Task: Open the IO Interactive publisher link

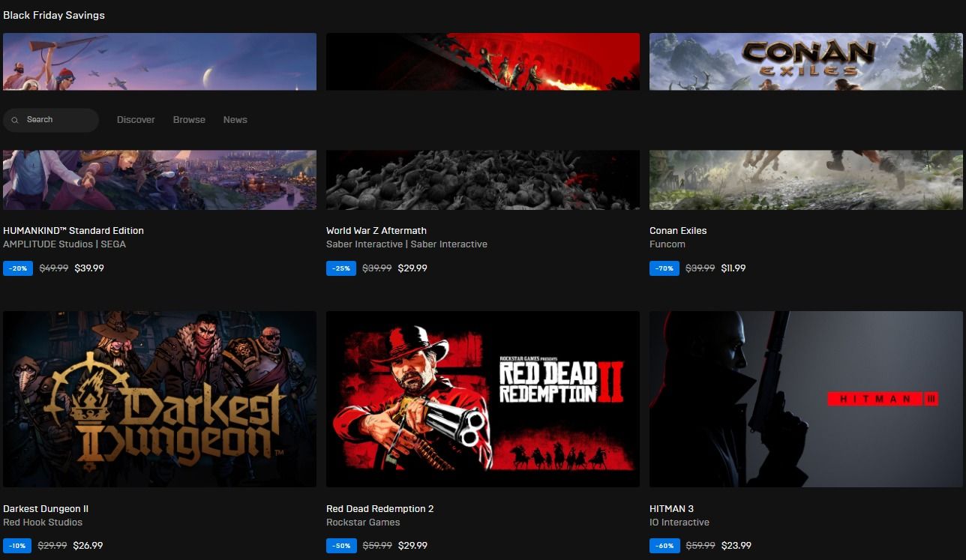Action: point(679,522)
